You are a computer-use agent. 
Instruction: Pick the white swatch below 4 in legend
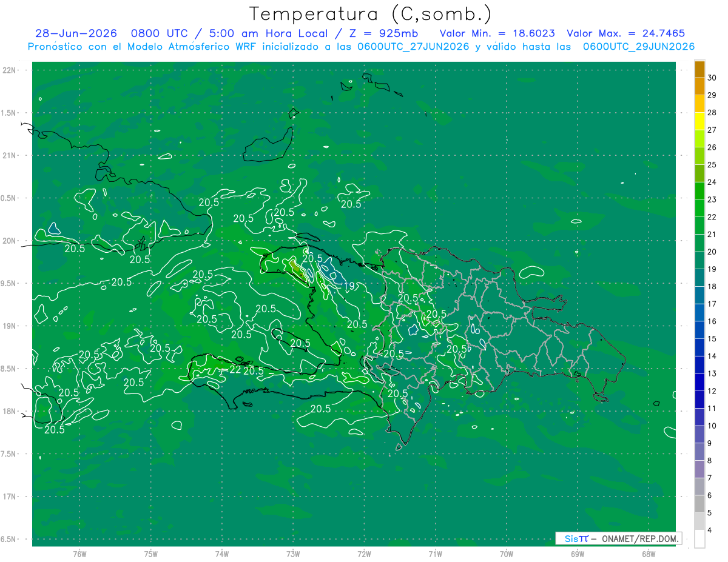point(699,539)
